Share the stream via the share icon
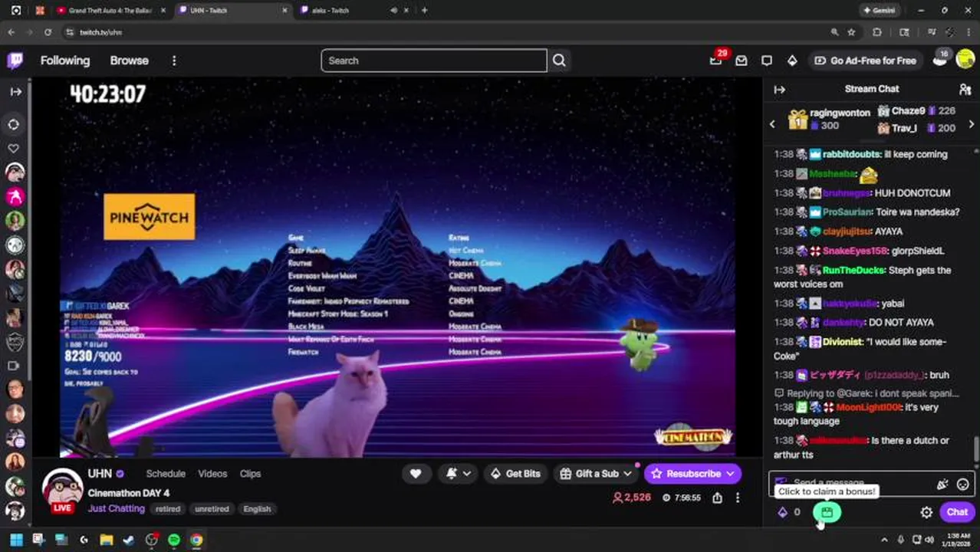The image size is (980, 552). tap(717, 498)
